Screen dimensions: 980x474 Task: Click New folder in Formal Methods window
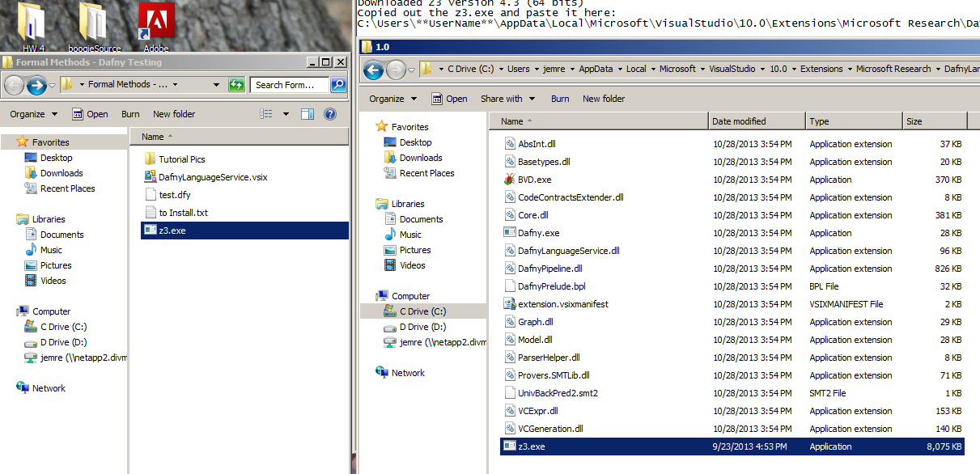tap(174, 114)
